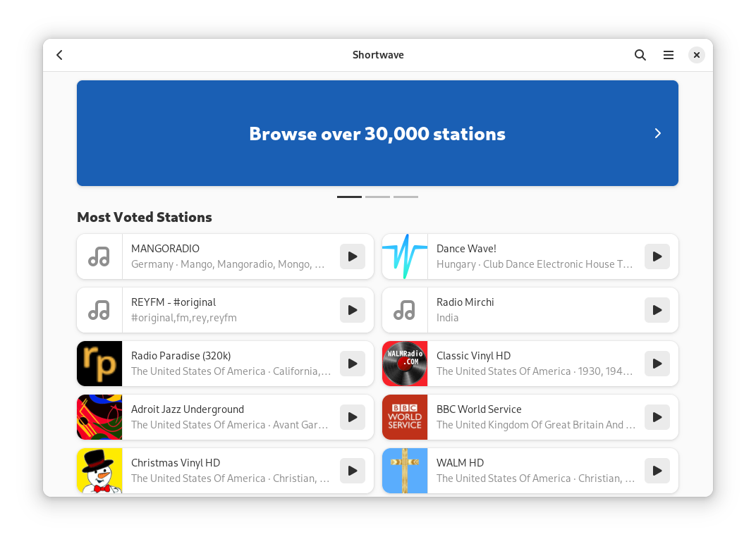756x544 pixels.
Task: Switch to the third banner page indicator
Action: coord(406,197)
